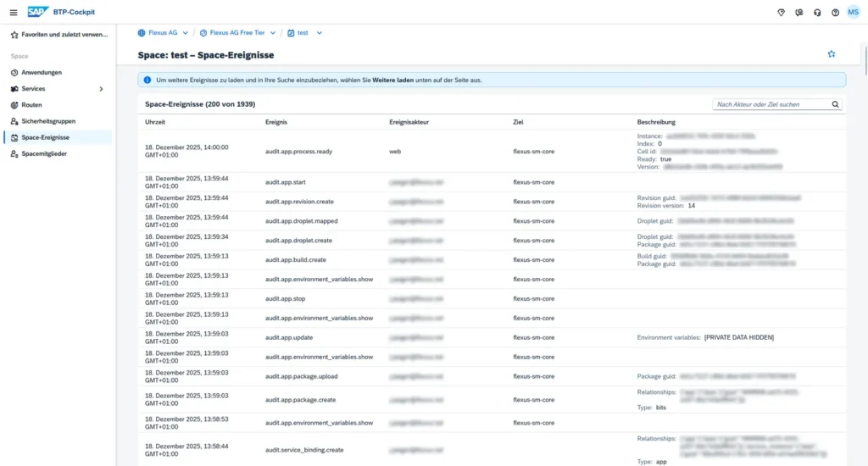The image size is (868, 466).
Task: Click the Flexus AG Free Tier breadcrumb link
Action: coord(237,33)
